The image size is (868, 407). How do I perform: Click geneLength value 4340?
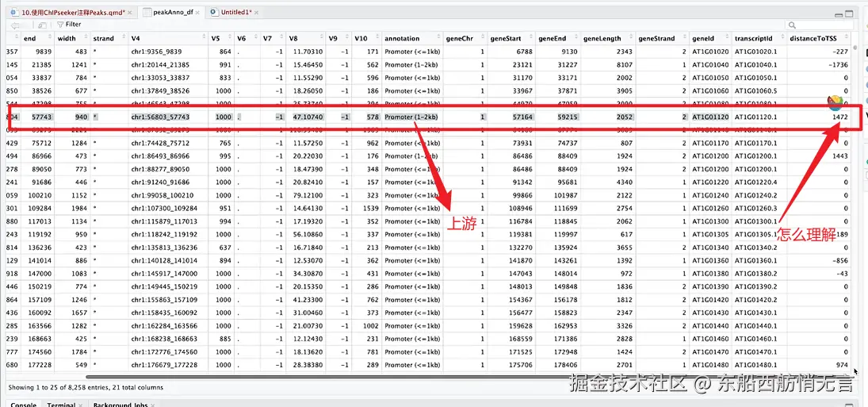(625, 182)
